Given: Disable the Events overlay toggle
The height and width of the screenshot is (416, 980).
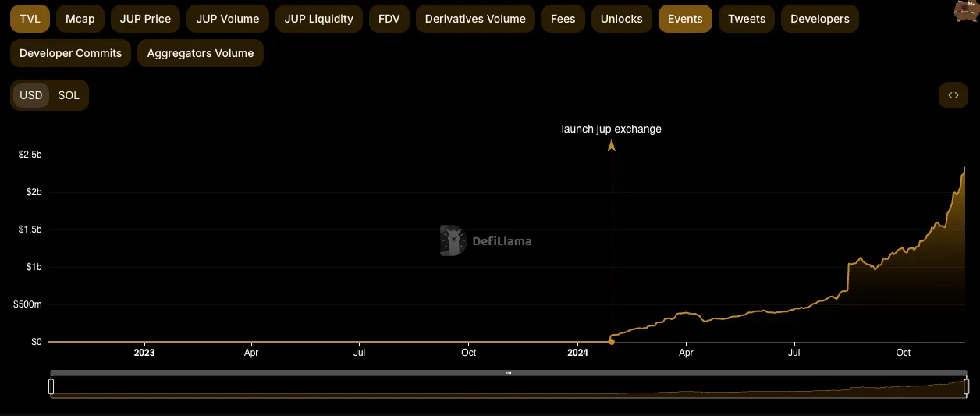Looking at the screenshot, I should (x=685, y=19).
